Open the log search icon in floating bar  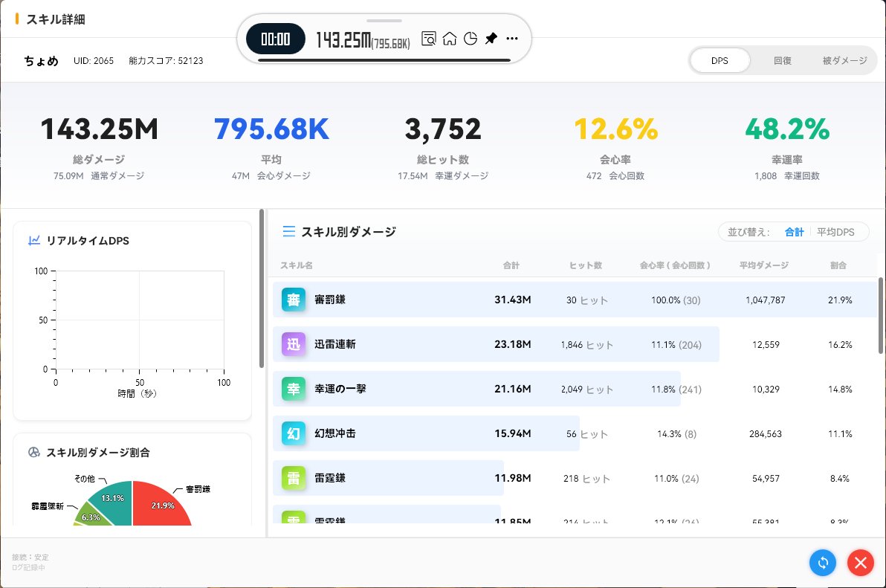(x=429, y=39)
